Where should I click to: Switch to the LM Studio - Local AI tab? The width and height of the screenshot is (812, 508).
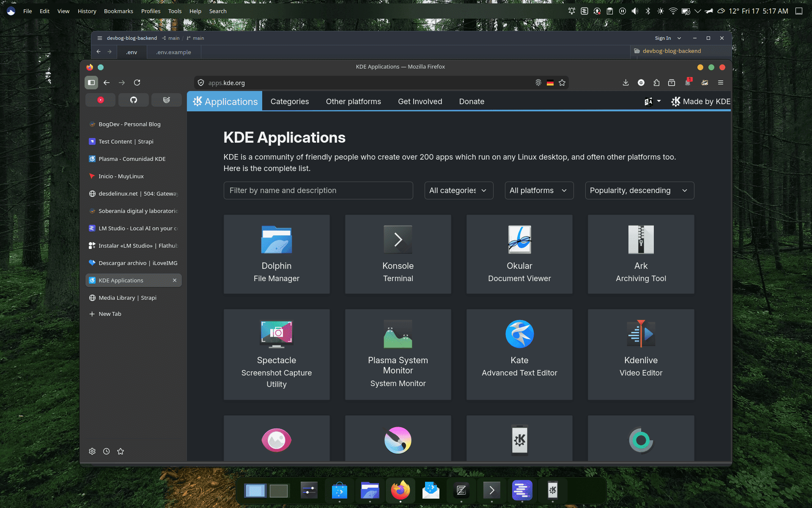[x=134, y=228]
